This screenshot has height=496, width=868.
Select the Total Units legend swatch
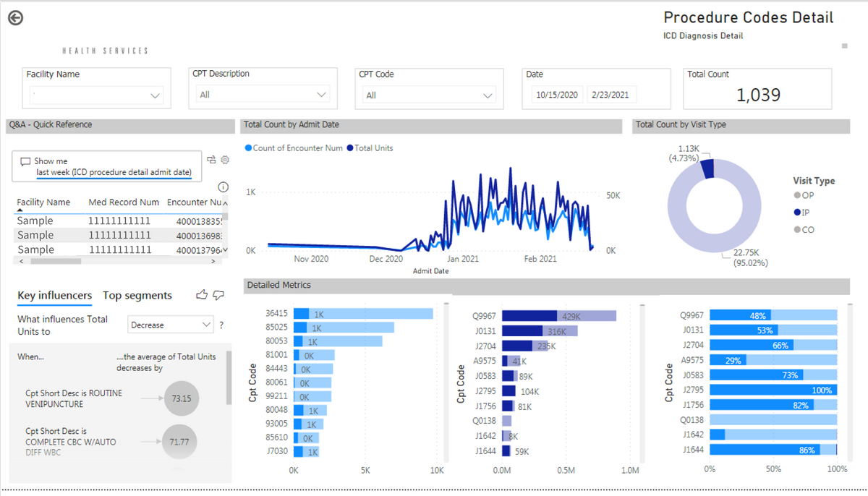(x=350, y=147)
